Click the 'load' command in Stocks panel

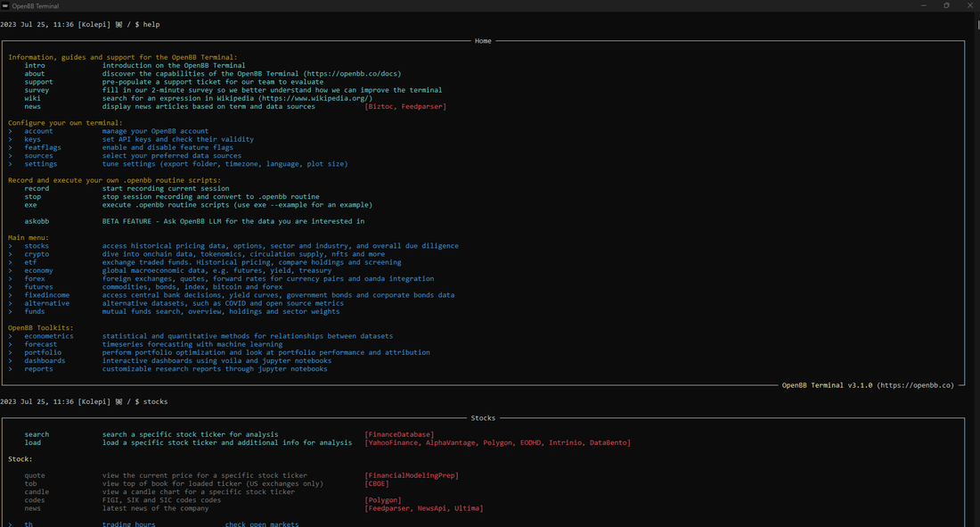(x=32, y=442)
